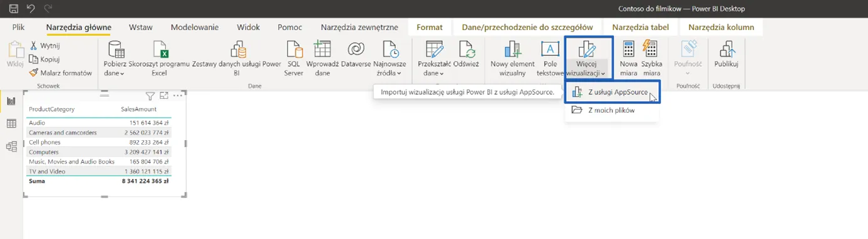Screen dimensions: 868x239
Task: Insert a Pole tekstowe text box
Action: [x=550, y=59]
